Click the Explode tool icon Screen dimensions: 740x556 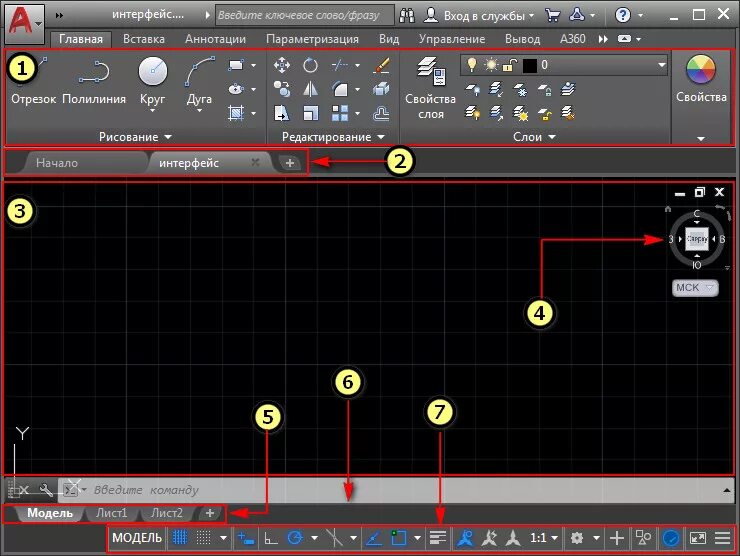click(x=381, y=89)
